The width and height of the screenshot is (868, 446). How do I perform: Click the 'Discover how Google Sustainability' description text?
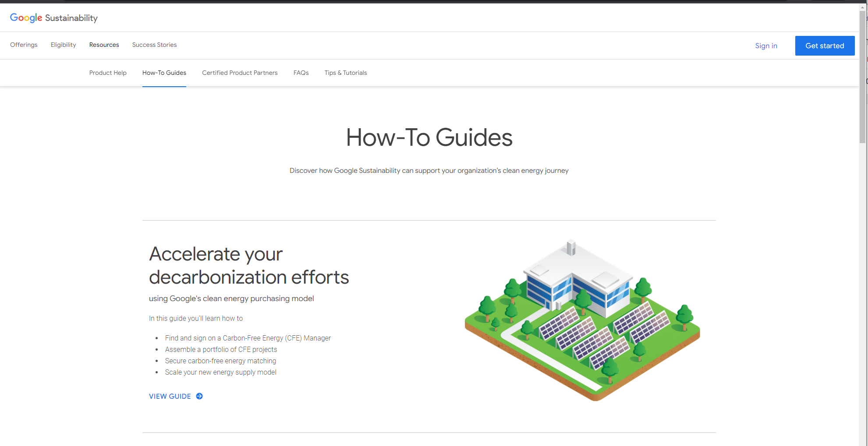point(429,170)
